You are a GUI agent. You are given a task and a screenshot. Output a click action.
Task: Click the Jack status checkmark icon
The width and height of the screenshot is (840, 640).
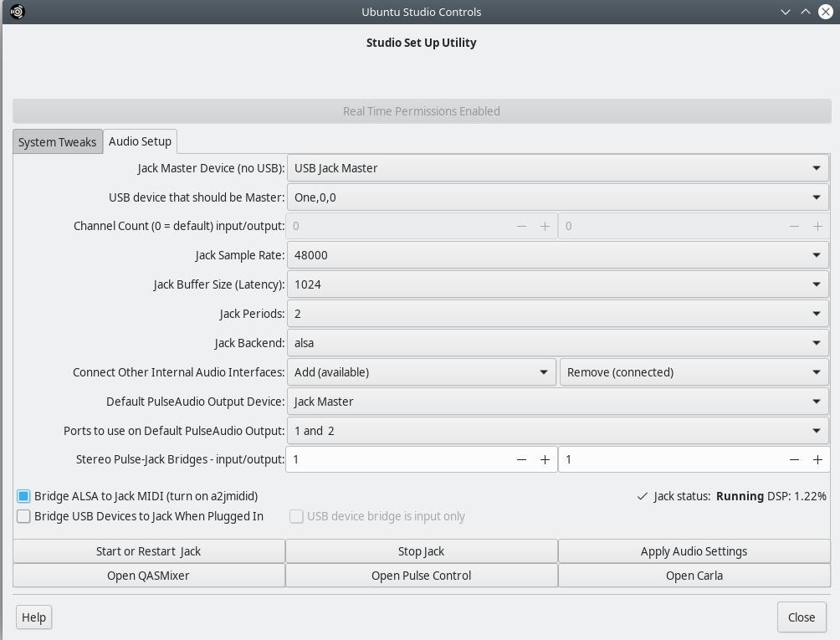643,496
